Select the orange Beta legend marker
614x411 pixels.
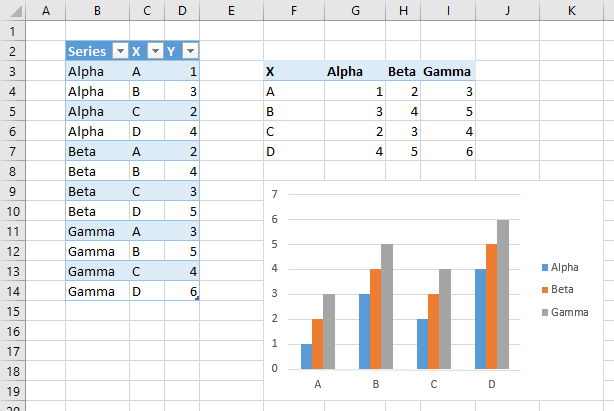pos(545,290)
